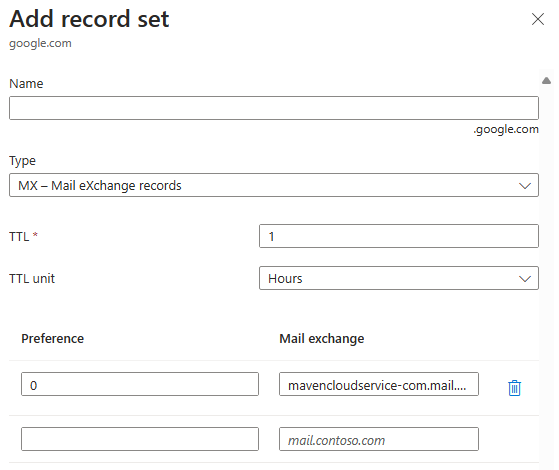This screenshot has width=559, height=470.
Task: Open the record Type dropdown
Action: pos(274,185)
